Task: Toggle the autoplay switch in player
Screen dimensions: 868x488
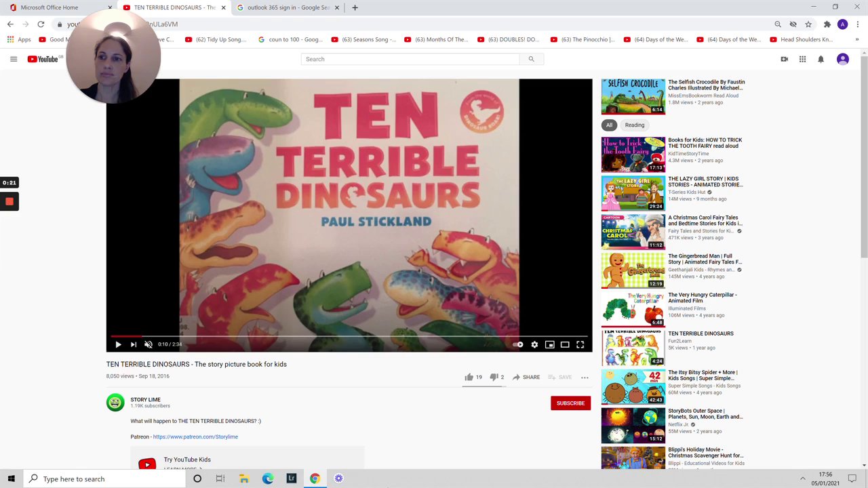Action: [x=518, y=344]
